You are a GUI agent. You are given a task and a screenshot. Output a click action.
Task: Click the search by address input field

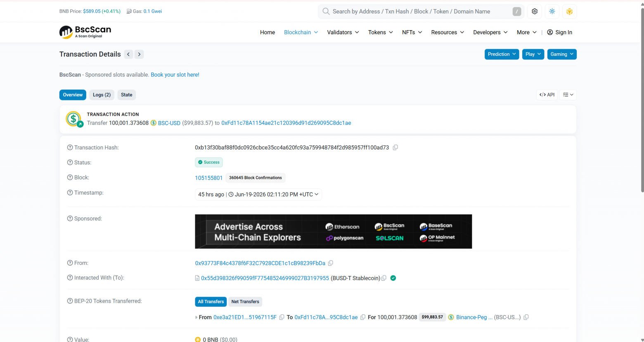click(x=420, y=12)
